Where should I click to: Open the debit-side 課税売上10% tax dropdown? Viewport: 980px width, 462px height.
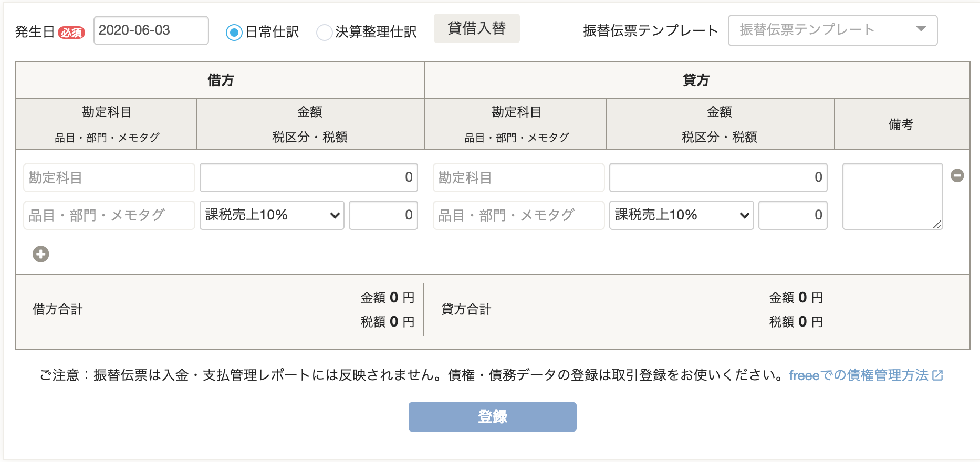click(x=272, y=215)
